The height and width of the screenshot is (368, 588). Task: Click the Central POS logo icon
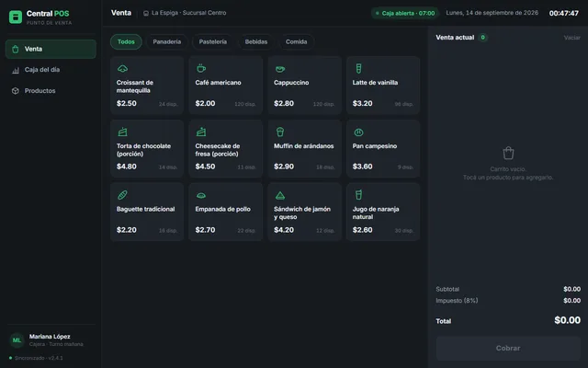tap(16, 17)
